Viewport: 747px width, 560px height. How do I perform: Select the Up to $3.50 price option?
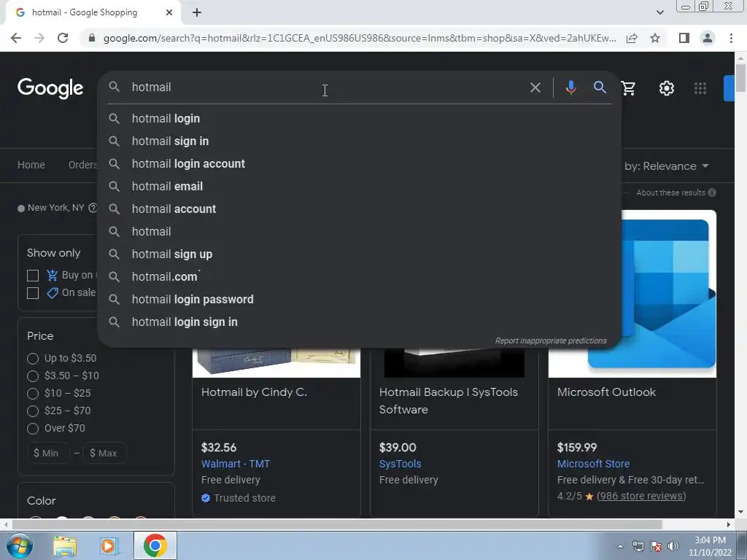click(x=32, y=358)
